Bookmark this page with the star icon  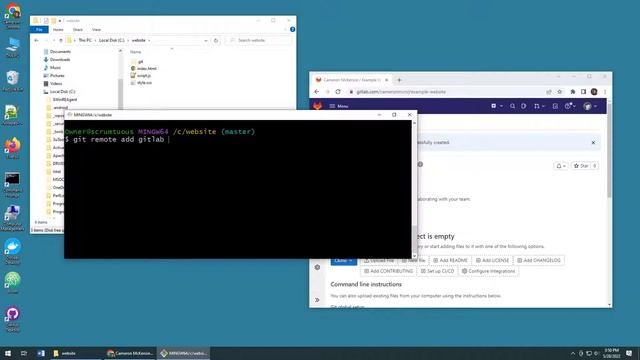(560, 92)
